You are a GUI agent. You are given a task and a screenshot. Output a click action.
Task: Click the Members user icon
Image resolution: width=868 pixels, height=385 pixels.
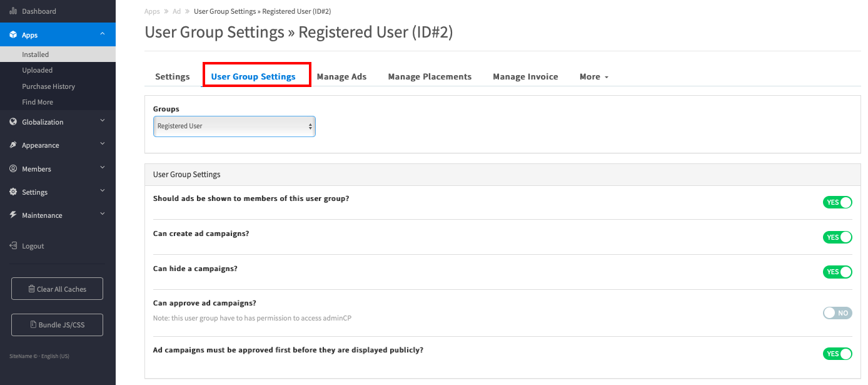click(x=13, y=168)
